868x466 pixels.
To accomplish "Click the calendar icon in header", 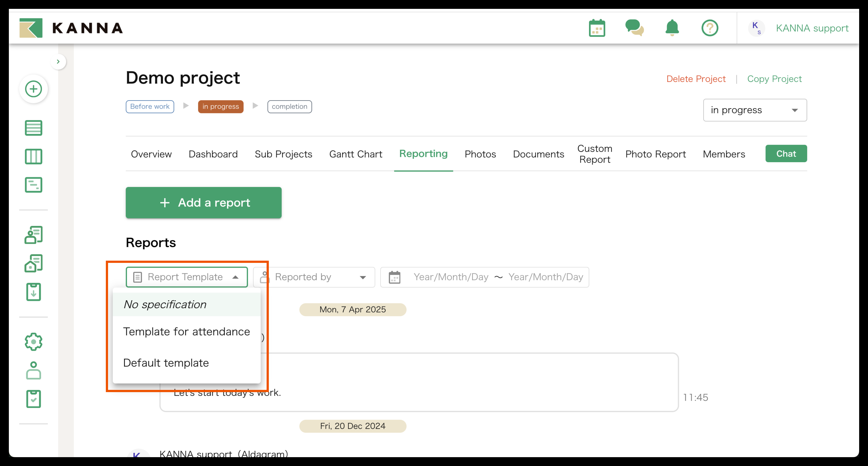I will pos(597,28).
